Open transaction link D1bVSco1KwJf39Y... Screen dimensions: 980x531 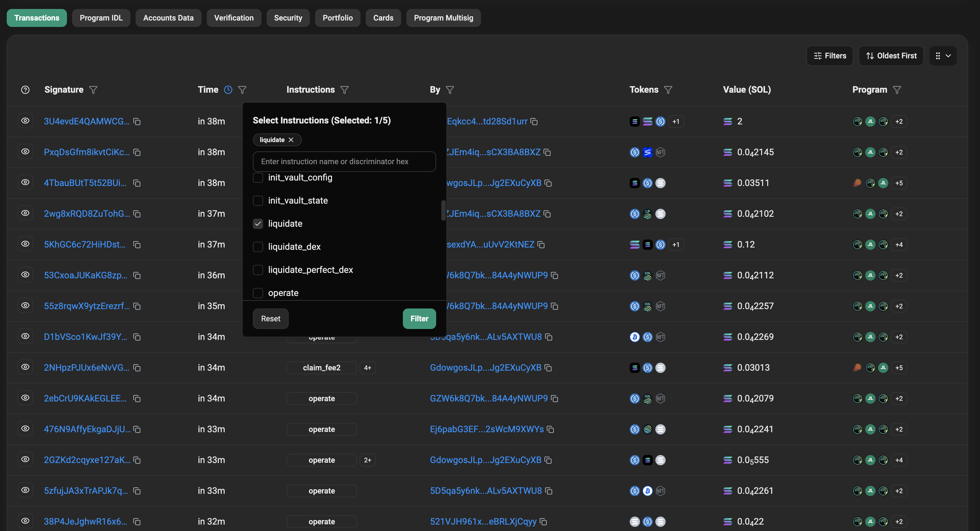[86, 337]
